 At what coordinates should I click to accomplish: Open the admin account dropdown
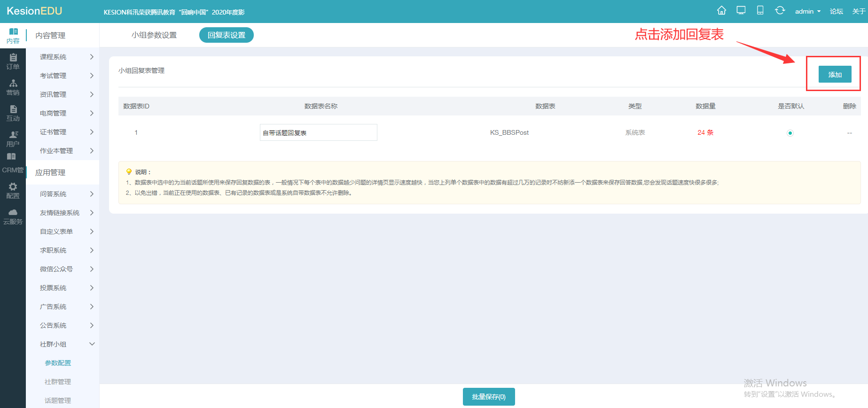pos(807,11)
